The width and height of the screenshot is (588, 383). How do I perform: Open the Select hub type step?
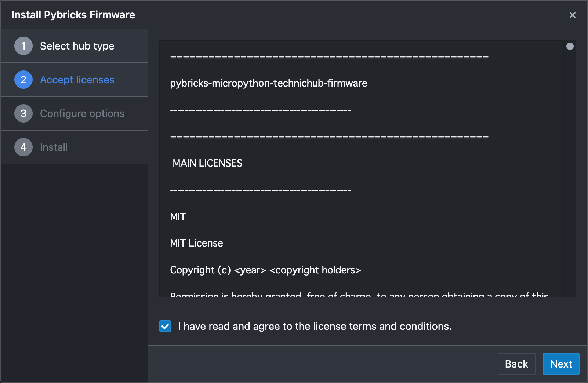pos(77,46)
